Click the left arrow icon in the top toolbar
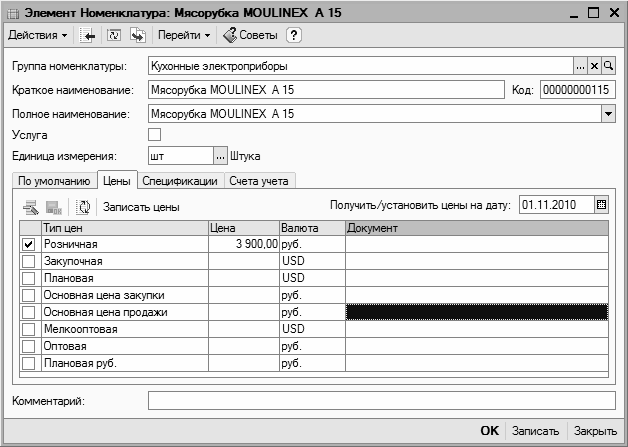628x447 pixels. (88, 36)
